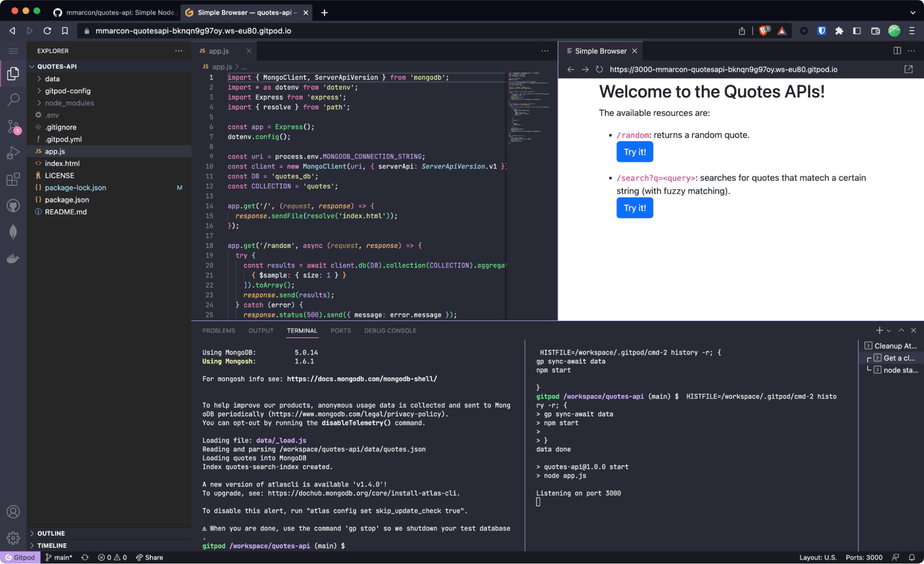Switch to the DEBUG CONSOLE tab
Viewport: 924px width, 564px height.
[x=390, y=331]
